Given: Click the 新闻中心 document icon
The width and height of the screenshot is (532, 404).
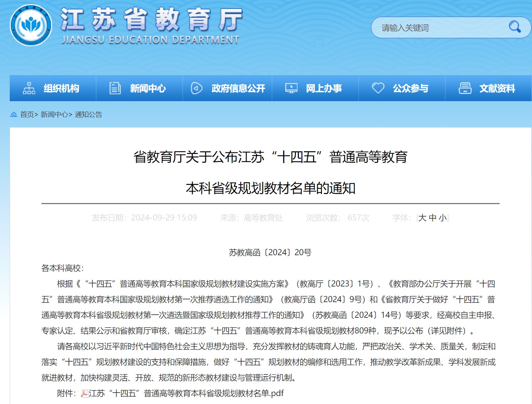Looking at the screenshot, I should 115,88.
